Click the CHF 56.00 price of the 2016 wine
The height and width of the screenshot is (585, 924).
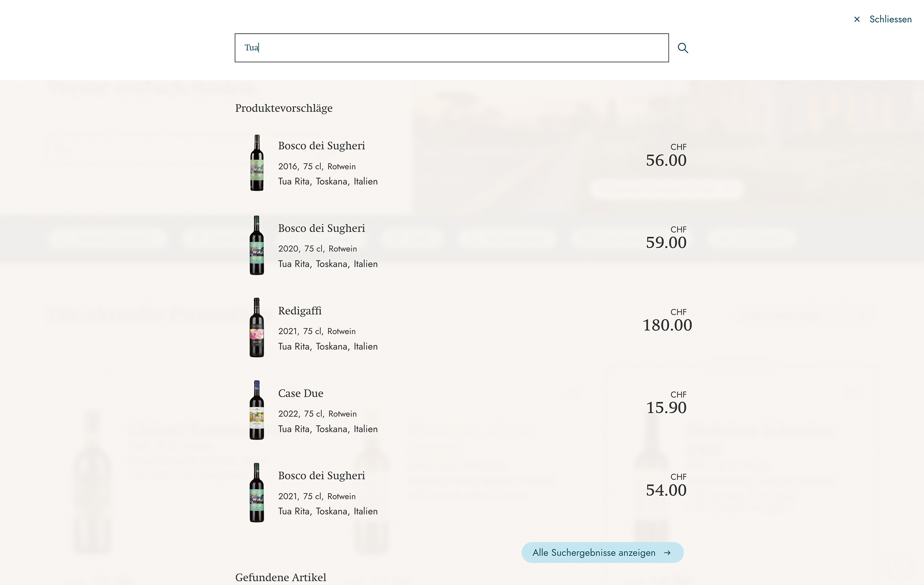point(666,155)
